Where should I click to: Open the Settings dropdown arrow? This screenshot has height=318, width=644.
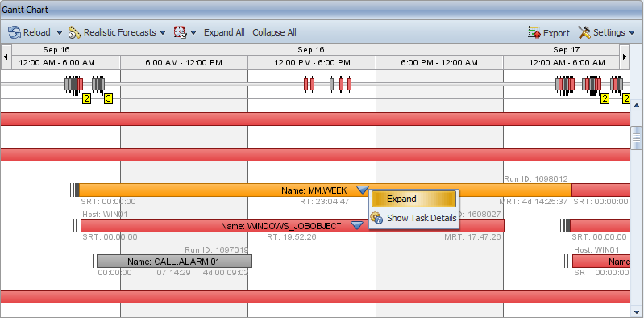[632, 33]
